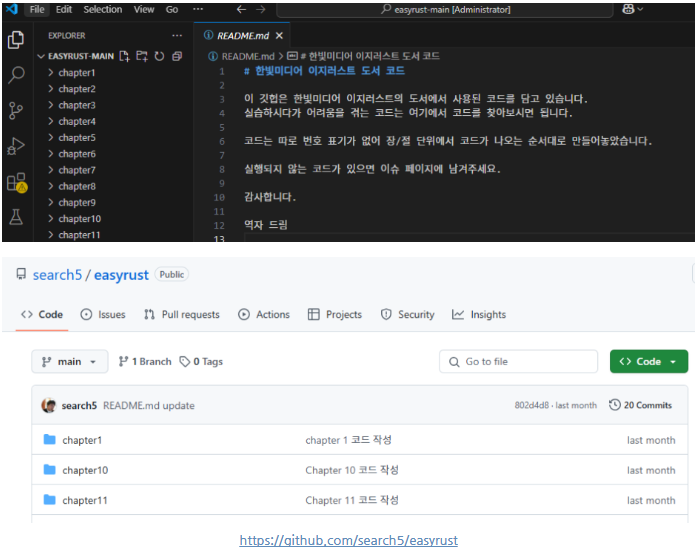Open the View menu

pyautogui.click(x=144, y=9)
